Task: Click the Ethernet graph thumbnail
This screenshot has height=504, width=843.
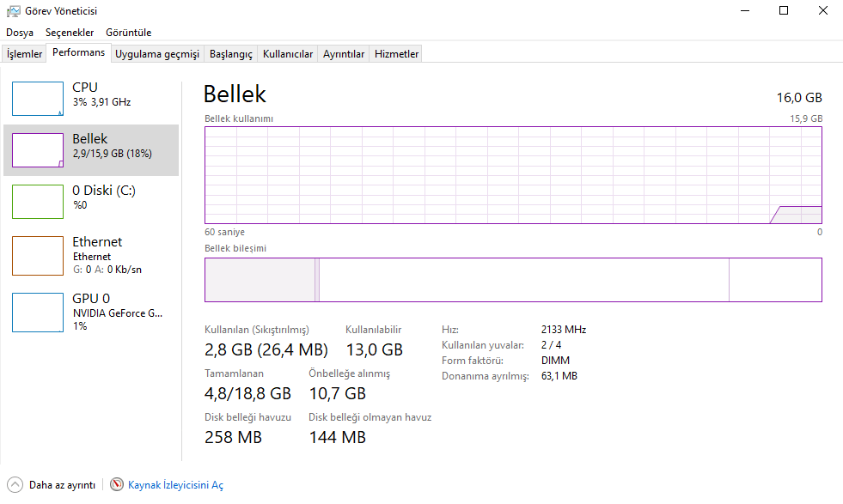Action: point(38,256)
